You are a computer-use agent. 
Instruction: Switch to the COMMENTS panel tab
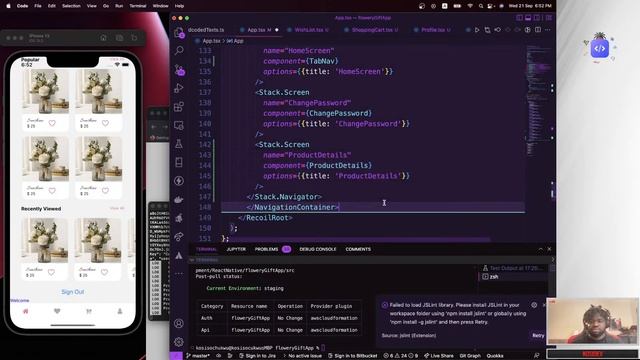click(x=358, y=249)
